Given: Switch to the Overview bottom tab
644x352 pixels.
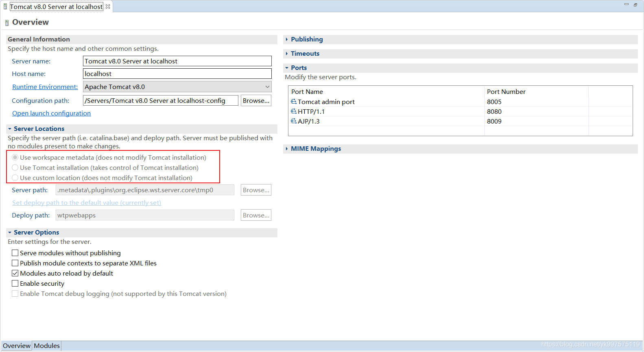Looking at the screenshot, I should [17, 346].
